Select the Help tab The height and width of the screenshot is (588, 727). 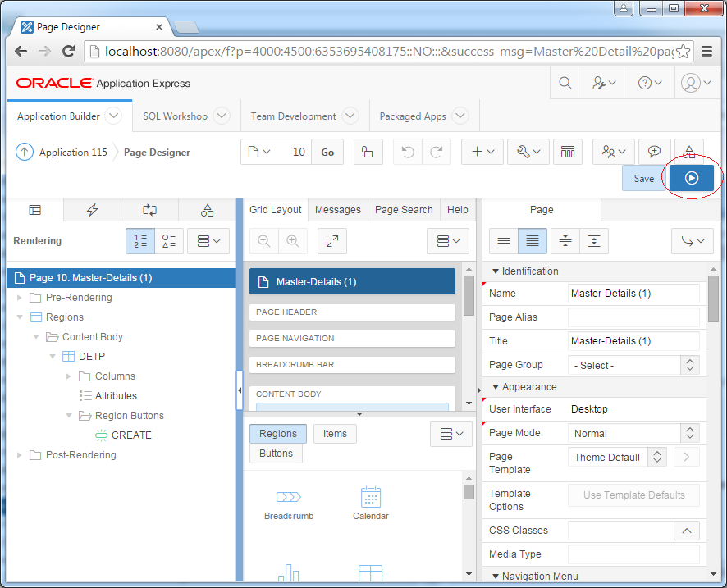(x=458, y=210)
